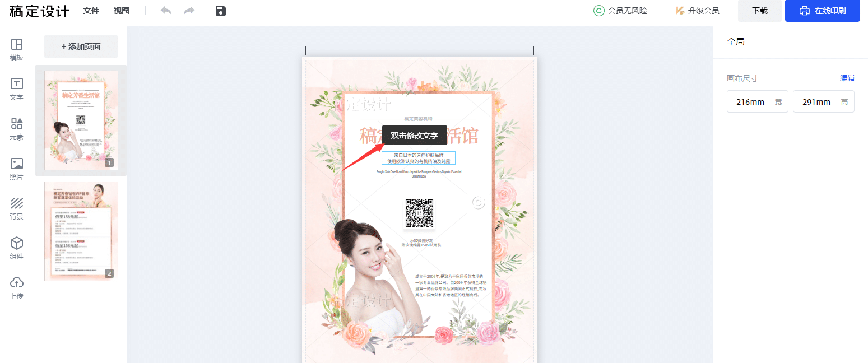Viewport: 868px width, 363px height.
Task: Click 会员无风险 copyright notice
Action: point(620,11)
